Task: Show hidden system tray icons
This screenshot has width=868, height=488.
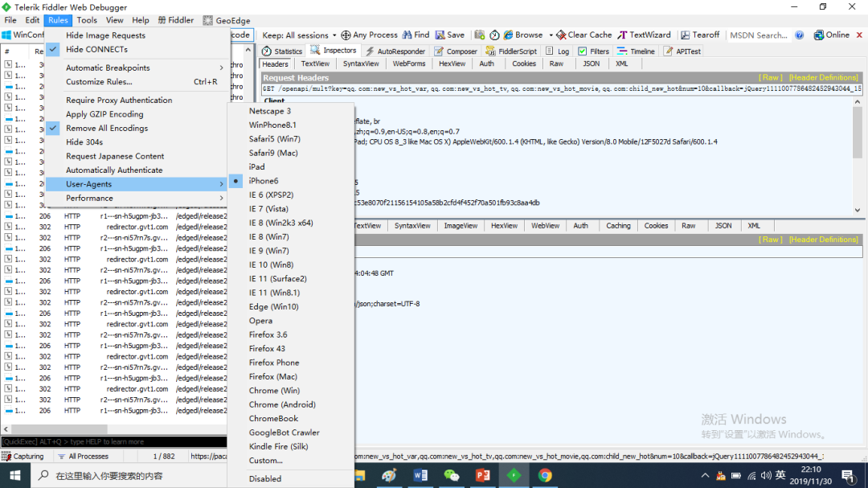Action: (x=705, y=475)
